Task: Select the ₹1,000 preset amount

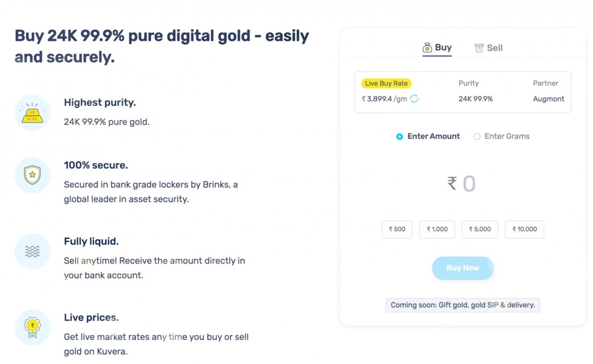Action: tap(437, 230)
